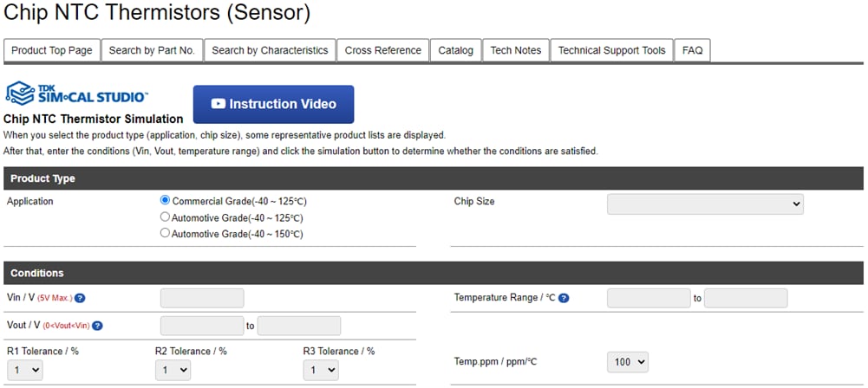Screen dimensions: 868x388
Task: Select Commercial Grade (-40 ~ 125°C) radio
Action: tap(166, 201)
